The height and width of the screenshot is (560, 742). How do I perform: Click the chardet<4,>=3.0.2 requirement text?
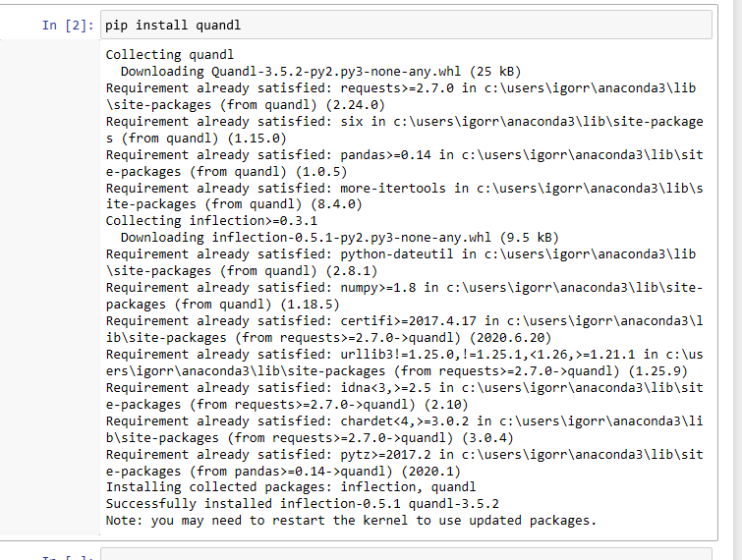(401, 421)
